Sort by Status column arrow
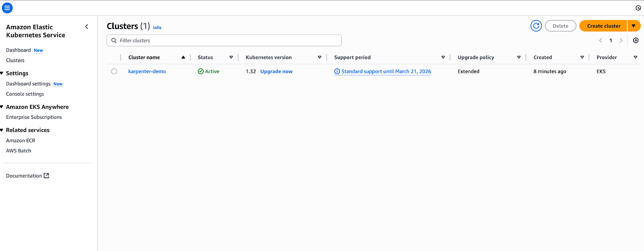The height and width of the screenshot is (251, 644). [231, 58]
